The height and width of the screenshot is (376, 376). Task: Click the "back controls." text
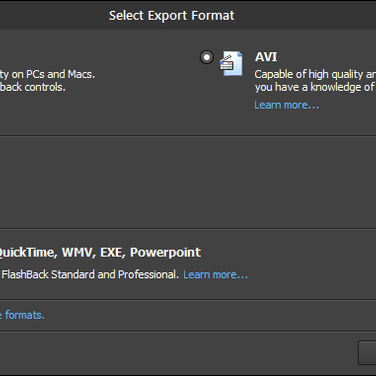(x=33, y=87)
